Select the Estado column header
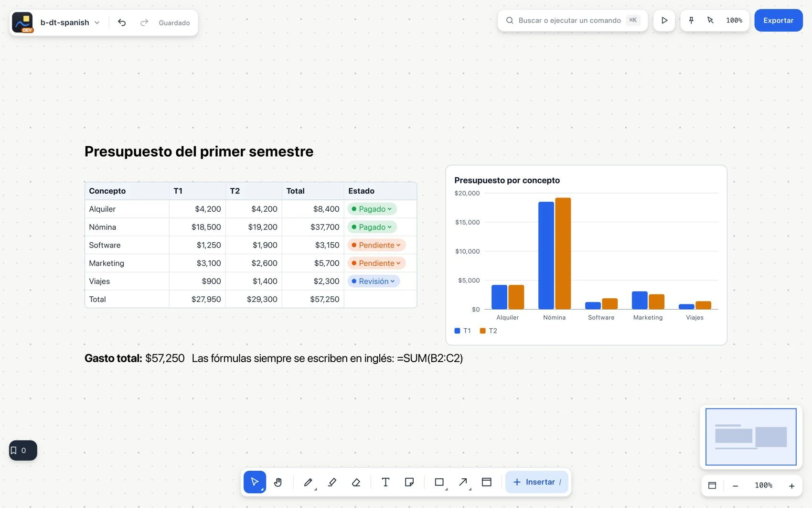Screen dimensions: 812x508 tap(380, 191)
